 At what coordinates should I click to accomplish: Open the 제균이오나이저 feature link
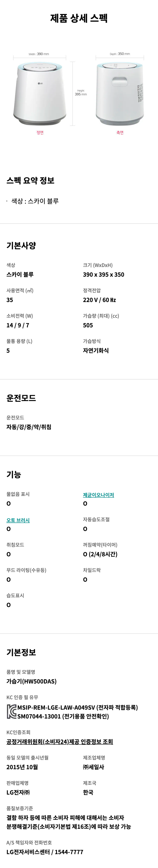pyautogui.click(x=98, y=495)
